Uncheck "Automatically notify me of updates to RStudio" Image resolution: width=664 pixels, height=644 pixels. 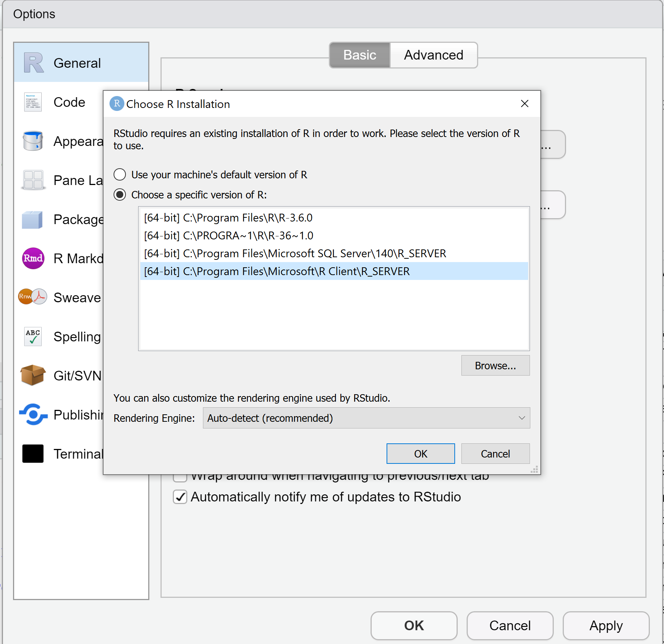point(180,497)
